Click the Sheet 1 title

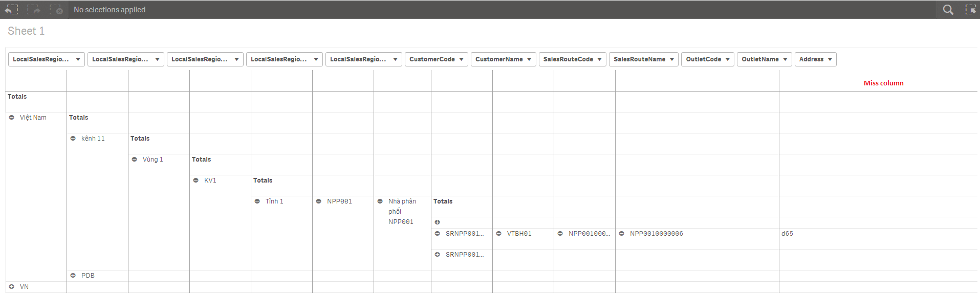click(x=26, y=31)
